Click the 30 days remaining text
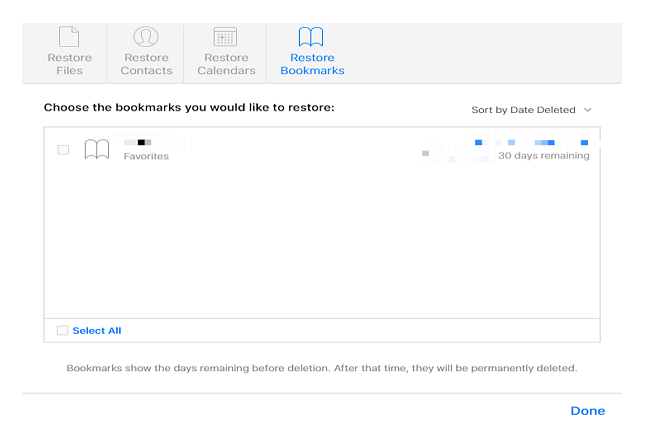 543,156
